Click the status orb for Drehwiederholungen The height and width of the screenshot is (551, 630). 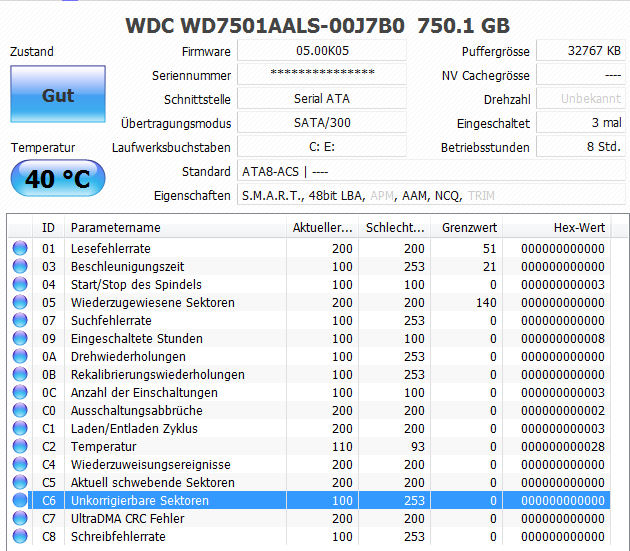click(20, 356)
